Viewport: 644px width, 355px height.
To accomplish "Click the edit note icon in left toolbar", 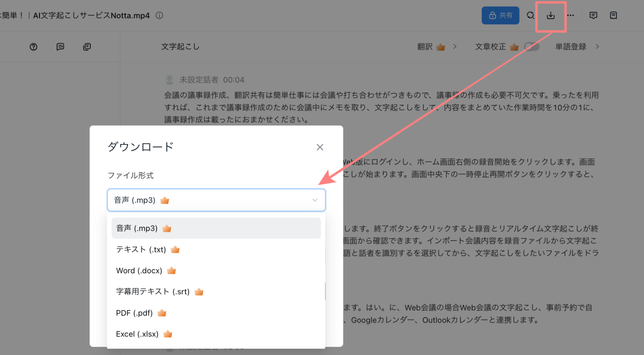I will [60, 47].
